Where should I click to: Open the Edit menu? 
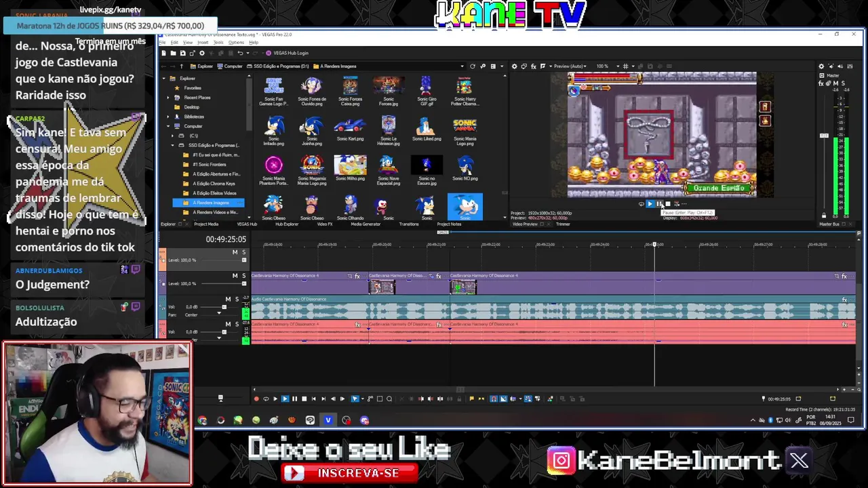click(174, 42)
